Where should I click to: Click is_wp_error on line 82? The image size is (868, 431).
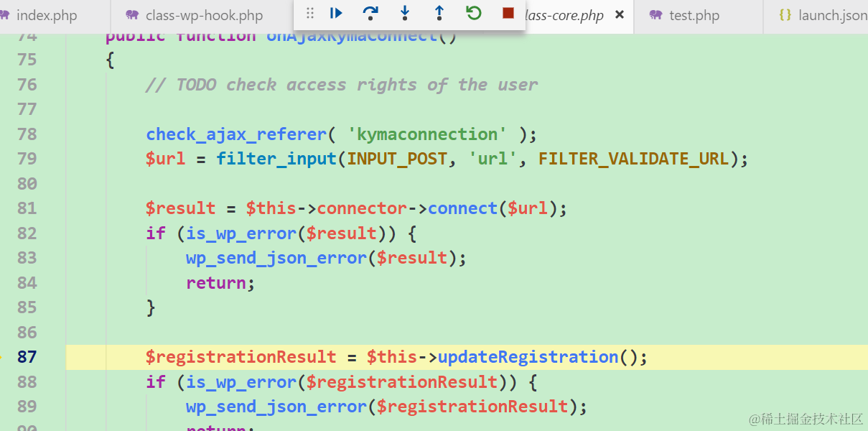pyautogui.click(x=241, y=233)
